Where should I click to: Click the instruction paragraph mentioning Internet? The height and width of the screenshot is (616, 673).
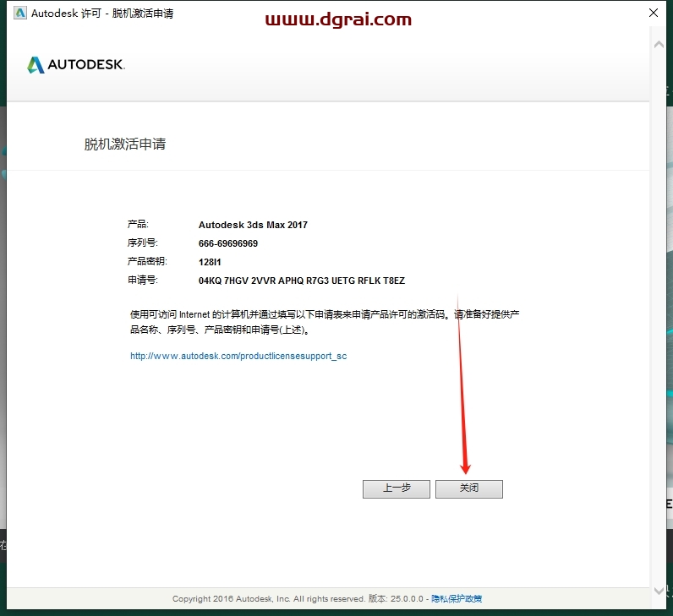[325, 322]
